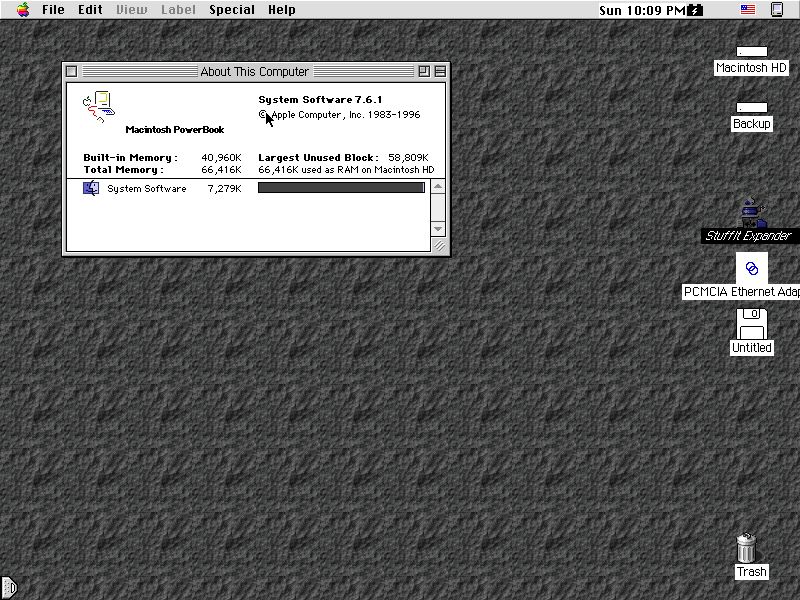Click the battery charging status icon

point(695,10)
